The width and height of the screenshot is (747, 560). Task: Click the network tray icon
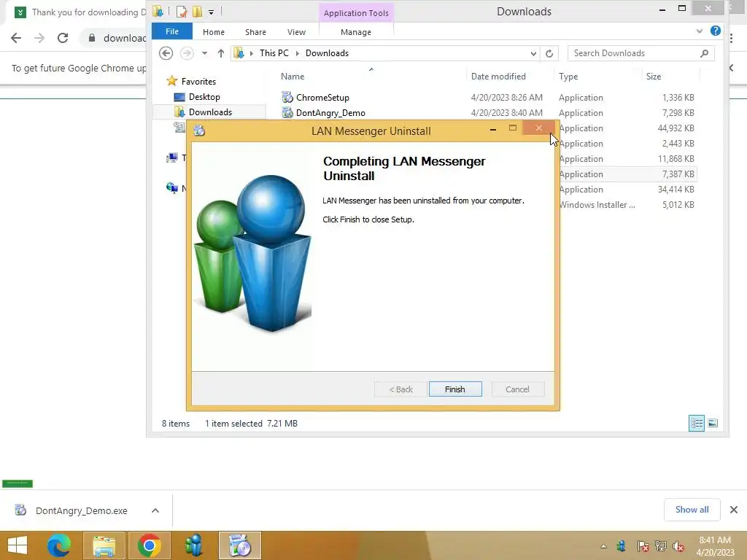click(660, 546)
